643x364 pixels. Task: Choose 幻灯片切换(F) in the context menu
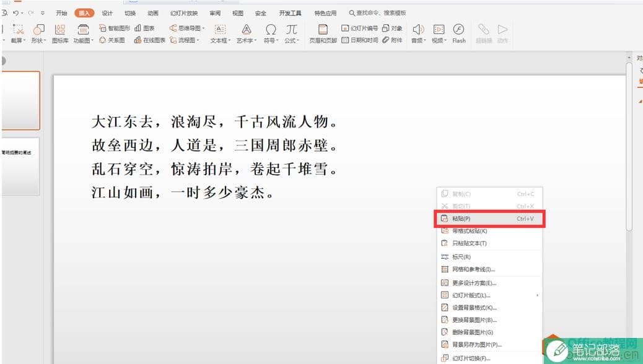[489, 358]
